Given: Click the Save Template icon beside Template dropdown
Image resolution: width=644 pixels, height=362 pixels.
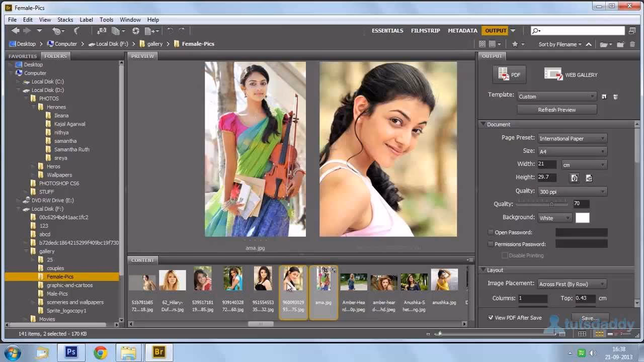Looking at the screenshot, I should 604,96.
